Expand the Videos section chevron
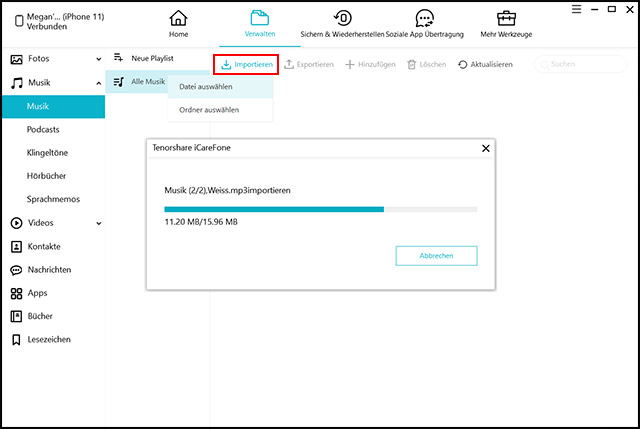Viewport: 640px width, 429px height. pos(99,223)
